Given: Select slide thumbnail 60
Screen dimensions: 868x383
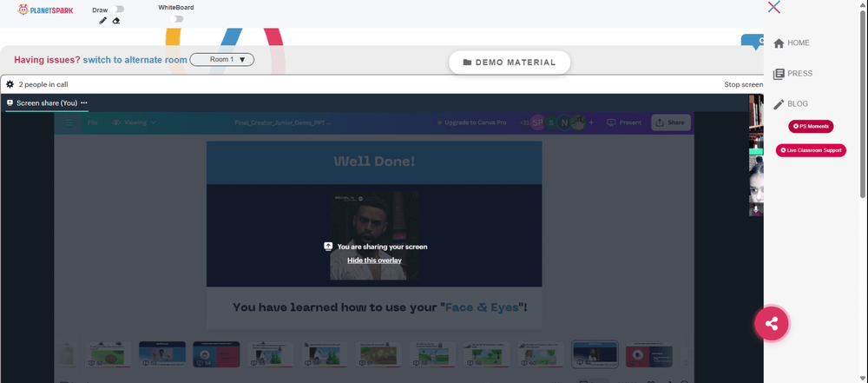Looking at the screenshot, I should click(541, 353).
